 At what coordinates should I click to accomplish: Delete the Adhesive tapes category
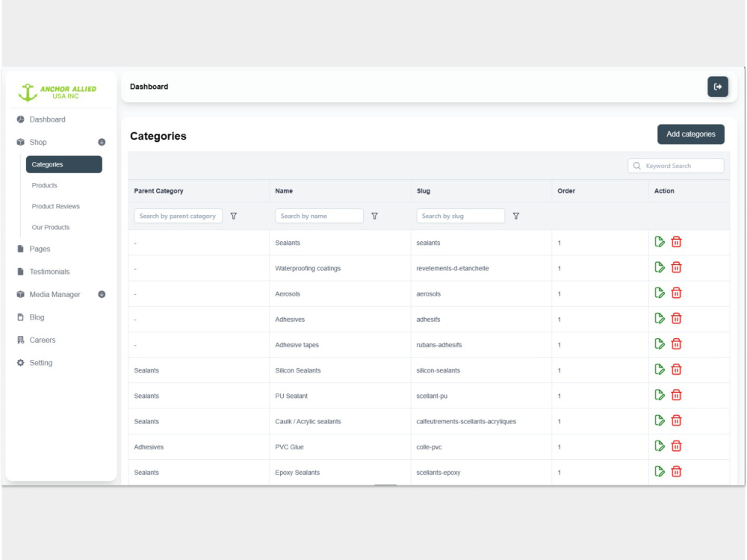676,343
